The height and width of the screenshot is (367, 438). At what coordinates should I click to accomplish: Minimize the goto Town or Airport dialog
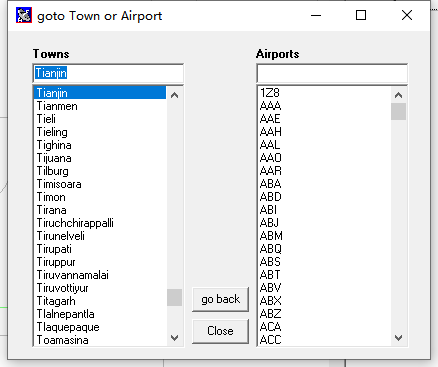tap(316, 15)
